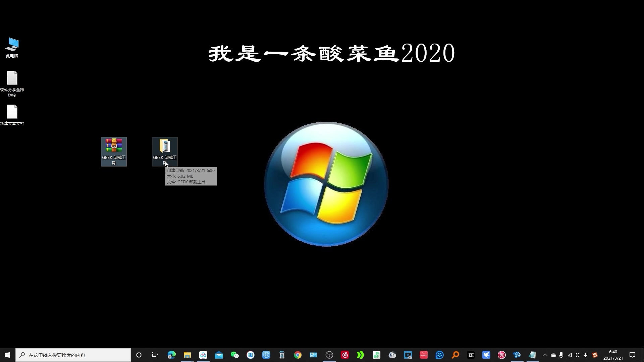Image resolution: width=644 pixels, height=362 pixels.
Task: Open the blue bird app taskbar icon
Action: (x=486, y=355)
